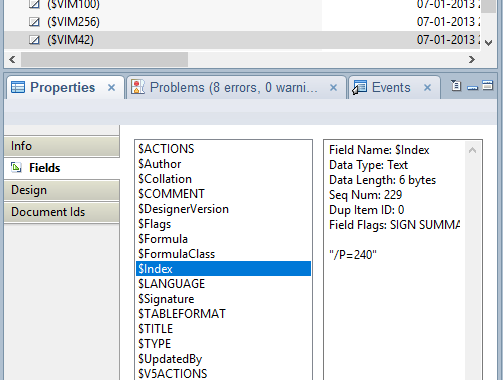This screenshot has height=380, width=503.
Task: Select the Fields side tab
Action: [62, 168]
